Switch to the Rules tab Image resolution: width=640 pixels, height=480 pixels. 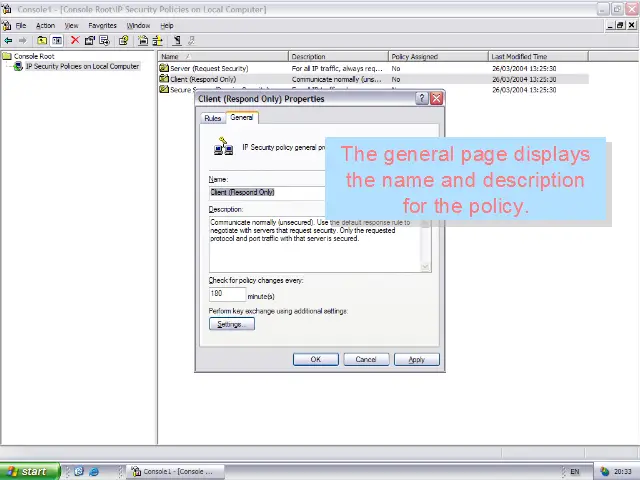[x=212, y=118]
